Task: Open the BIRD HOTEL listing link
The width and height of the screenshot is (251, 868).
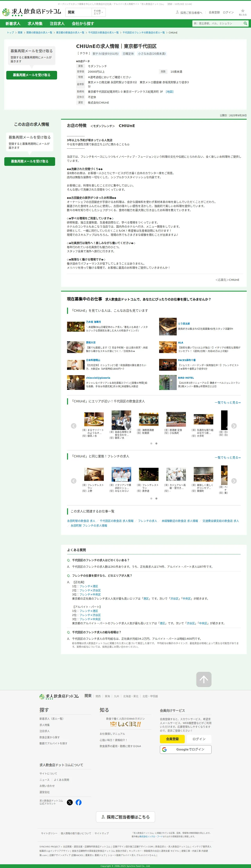Action: pos(186,378)
